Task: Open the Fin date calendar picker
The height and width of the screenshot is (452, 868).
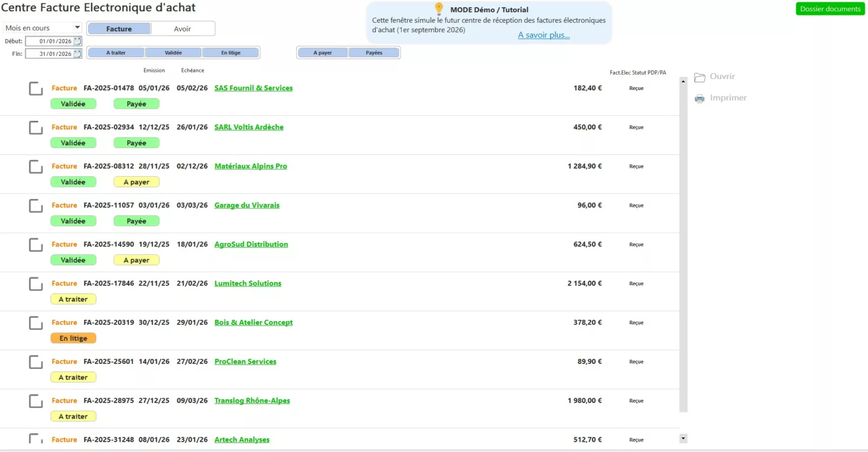Action: 77,54
